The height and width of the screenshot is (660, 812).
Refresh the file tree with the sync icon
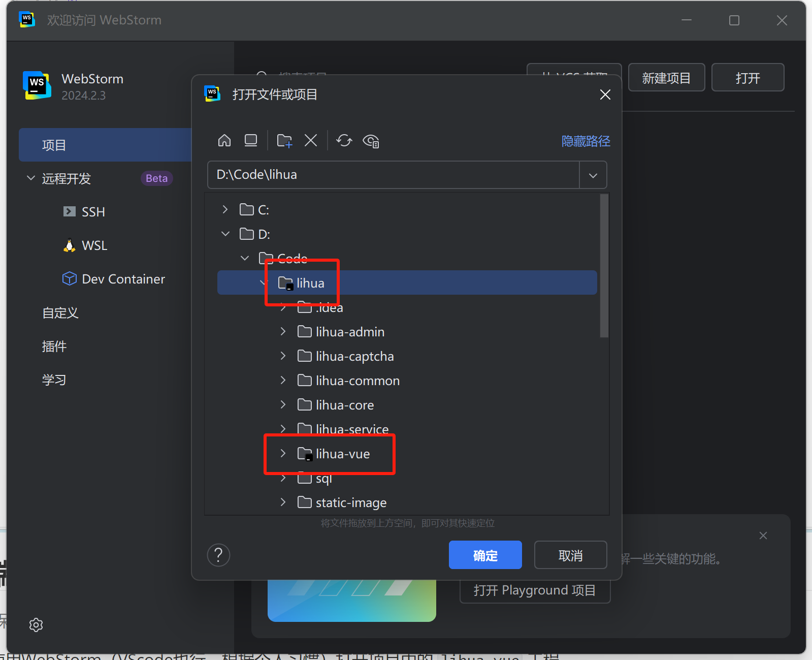[344, 141]
